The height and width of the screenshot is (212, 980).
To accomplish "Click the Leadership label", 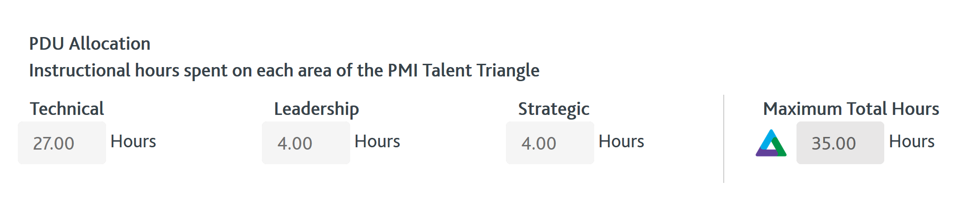I will pos(316,109).
